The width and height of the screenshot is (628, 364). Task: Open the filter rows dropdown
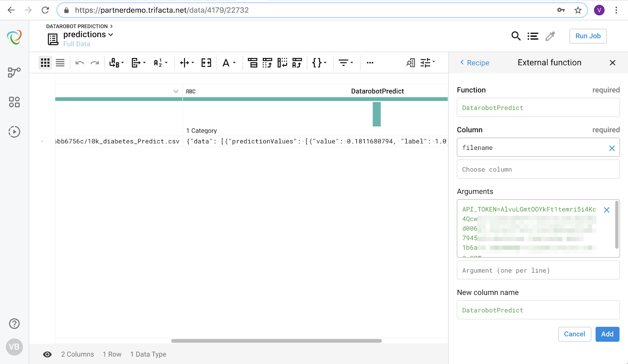click(346, 63)
